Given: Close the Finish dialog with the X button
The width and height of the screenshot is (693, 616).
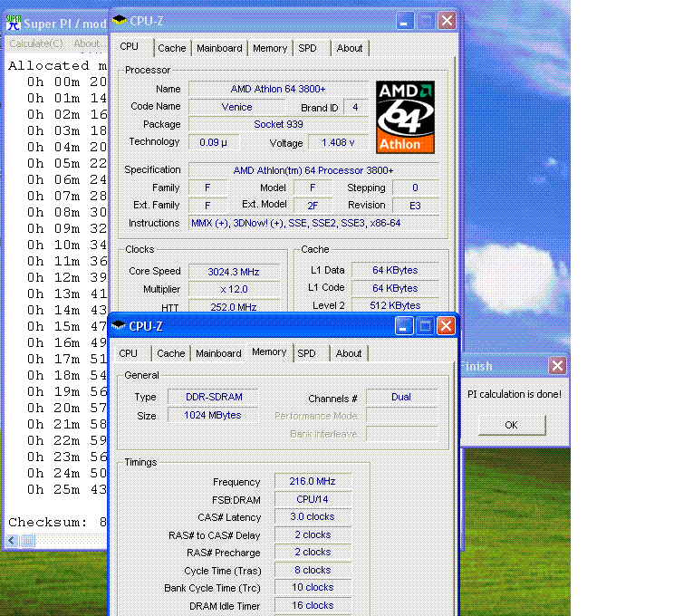Looking at the screenshot, I should 557,365.
